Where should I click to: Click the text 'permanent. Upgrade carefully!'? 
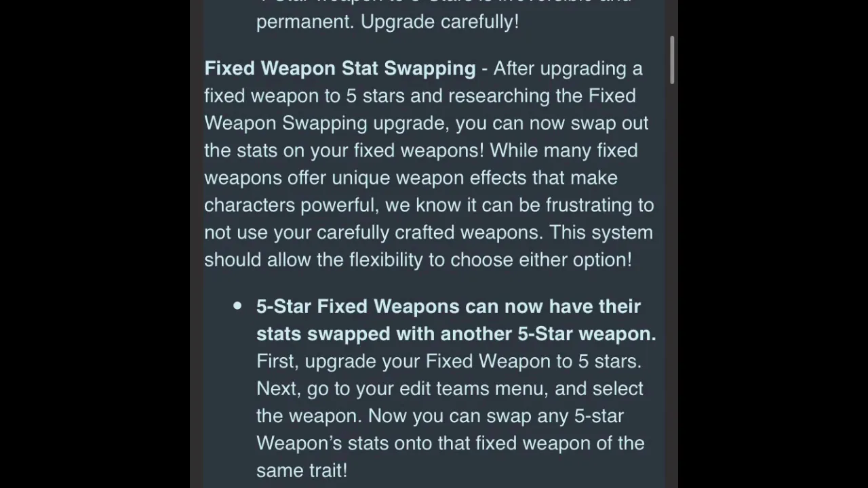[x=387, y=22]
